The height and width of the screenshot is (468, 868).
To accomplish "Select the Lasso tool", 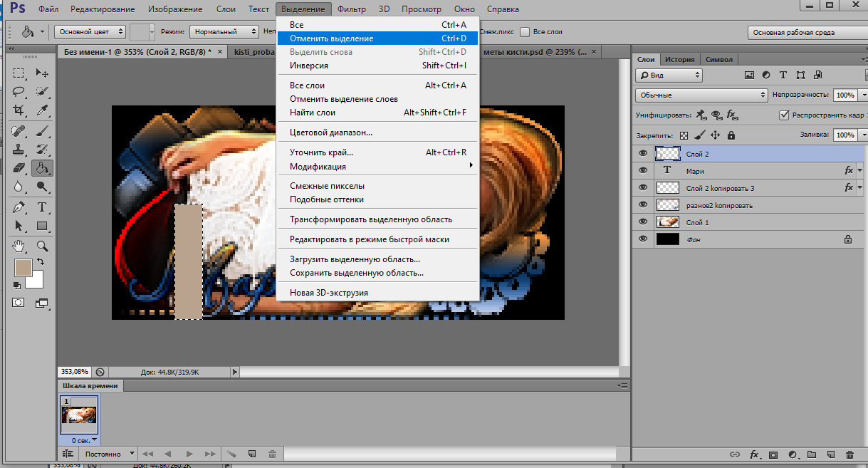I will [x=19, y=91].
